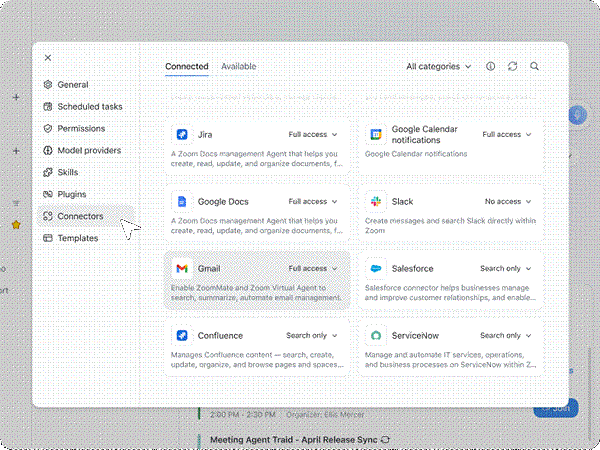
Task: Click the Scheduled tasks calendar icon
Action: [48, 106]
